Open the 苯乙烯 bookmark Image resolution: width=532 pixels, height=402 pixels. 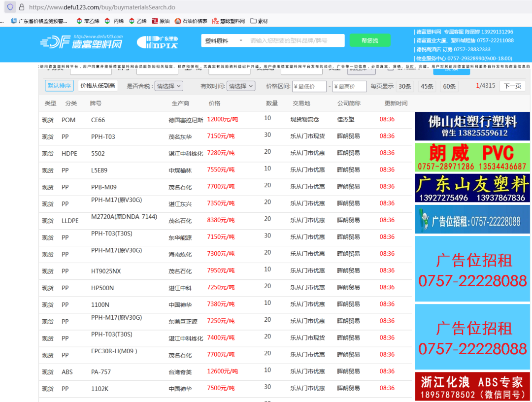point(88,21)
